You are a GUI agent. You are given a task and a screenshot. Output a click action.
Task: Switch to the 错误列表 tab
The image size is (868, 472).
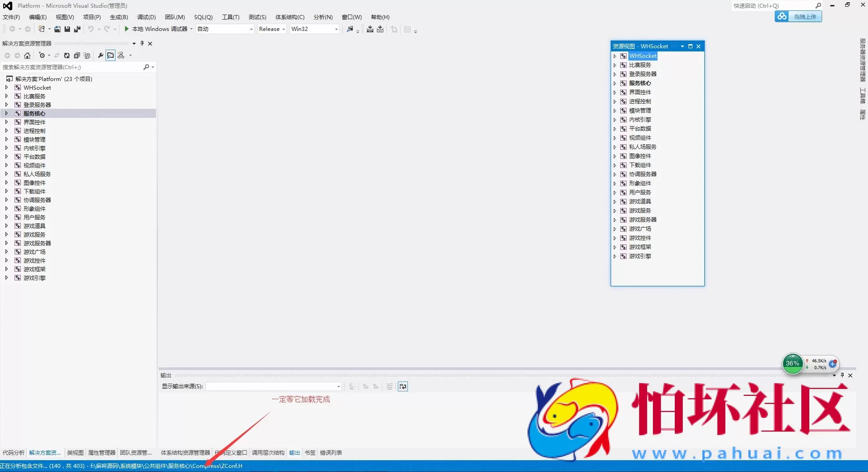point(331,453)
